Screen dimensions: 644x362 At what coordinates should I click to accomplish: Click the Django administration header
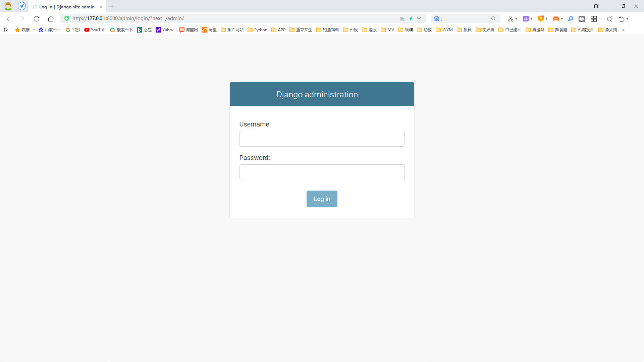317,94
